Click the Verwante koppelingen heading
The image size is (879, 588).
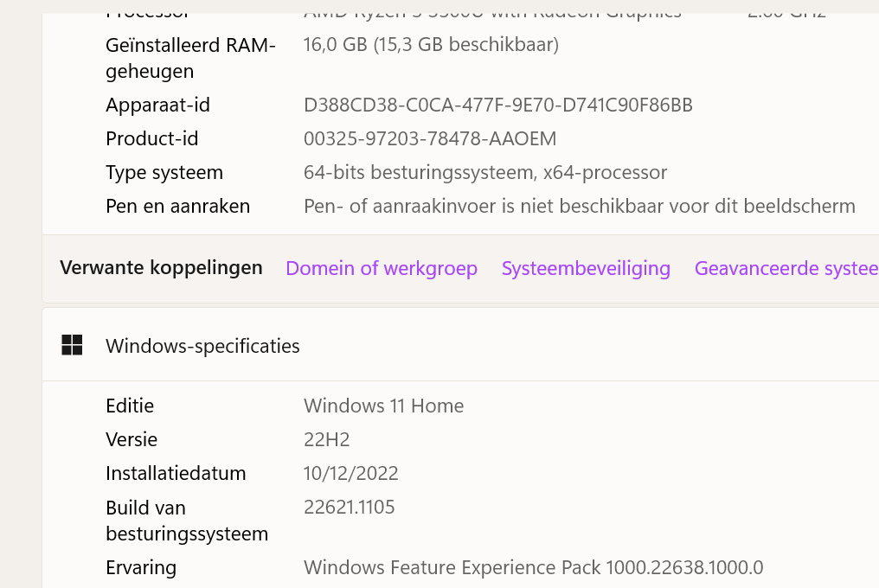(161, 268)
